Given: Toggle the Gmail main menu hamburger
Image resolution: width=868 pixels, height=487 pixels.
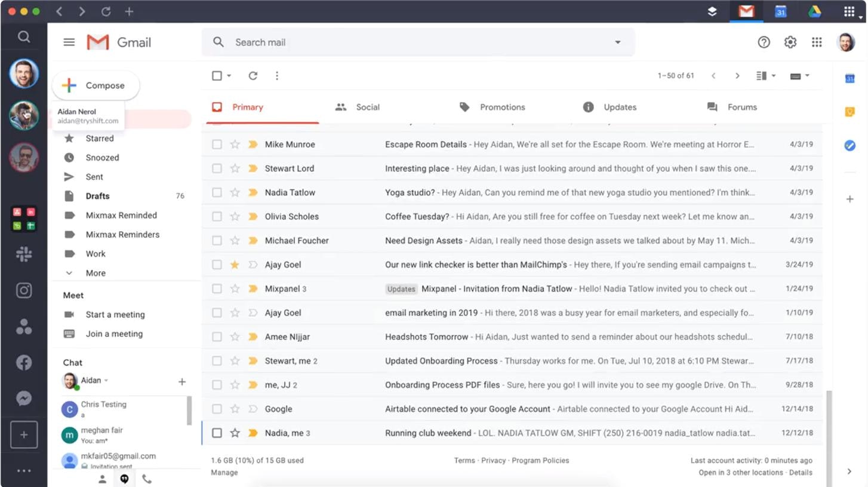Looking at the screenshot, I should click(69, 42).
